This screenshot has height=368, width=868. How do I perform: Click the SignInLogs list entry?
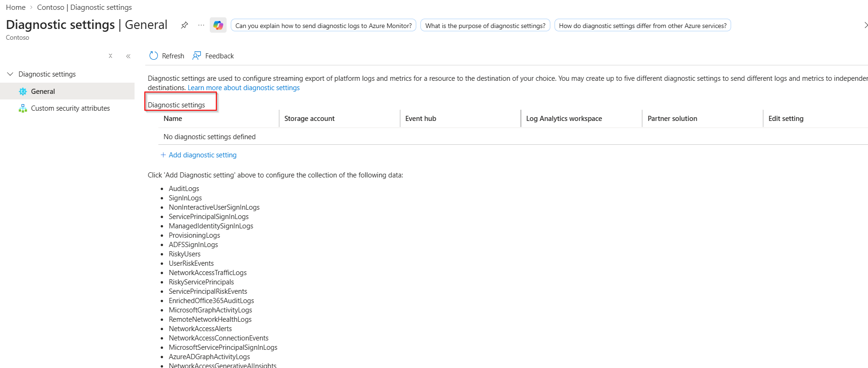pos(185,198)
